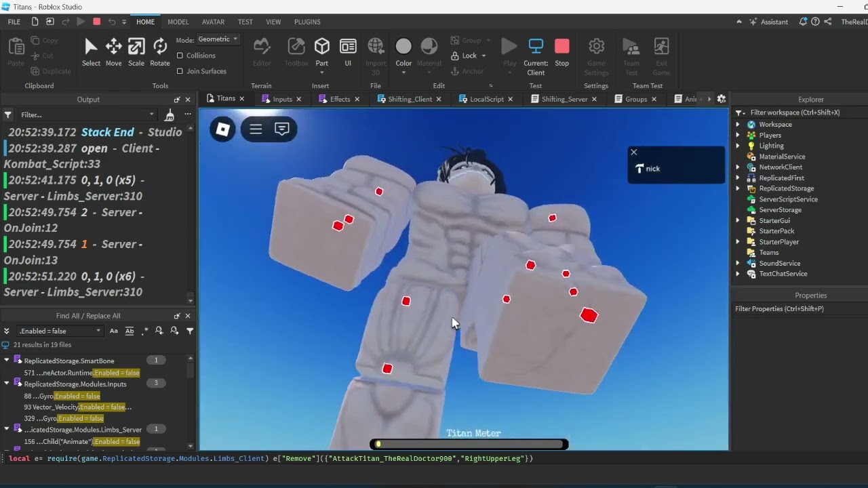Switch to the MODEL ribbon tab

(x=178, y=22)
